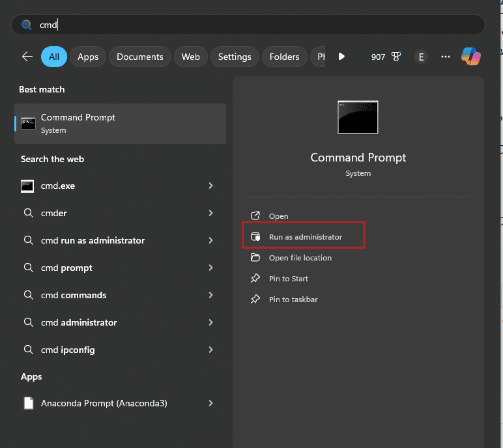
Task: Expand Anaconda Prompt (Anaconda3) chevron
Action: [x=210, y=403]
